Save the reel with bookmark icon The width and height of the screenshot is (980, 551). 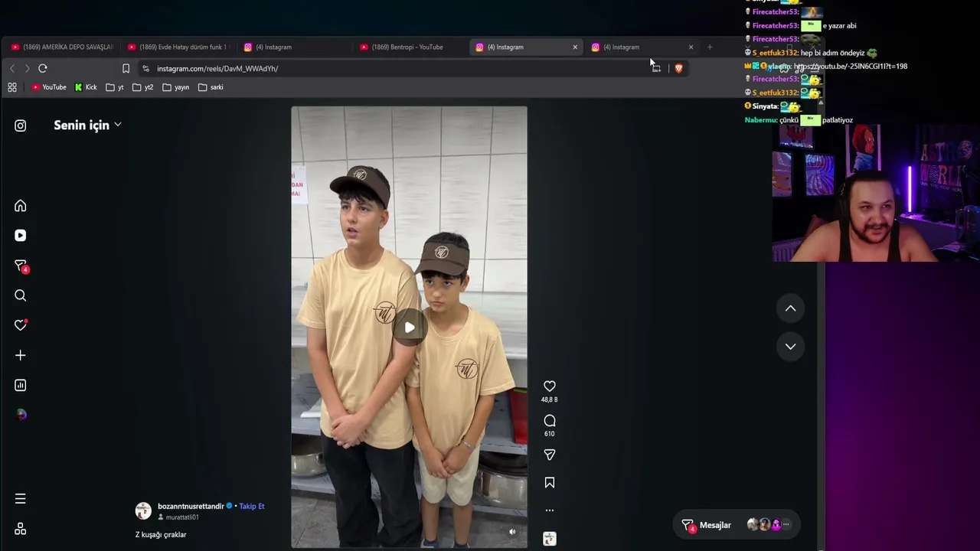550,483
